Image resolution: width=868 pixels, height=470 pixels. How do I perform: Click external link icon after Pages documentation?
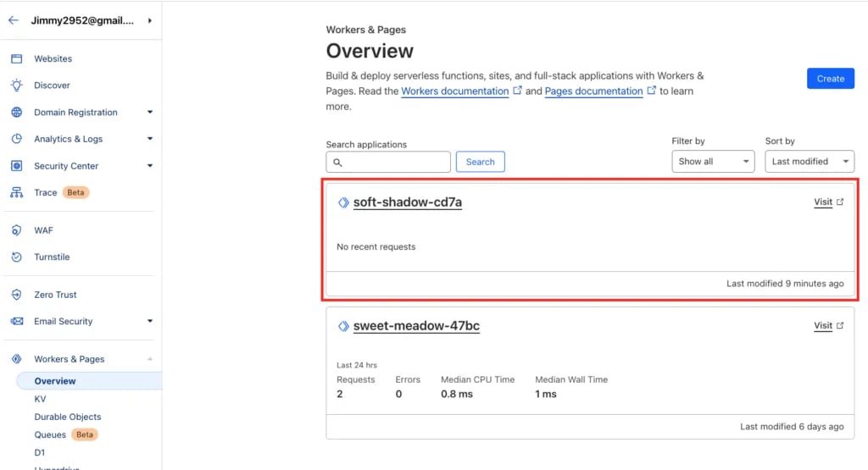point(652,90)
